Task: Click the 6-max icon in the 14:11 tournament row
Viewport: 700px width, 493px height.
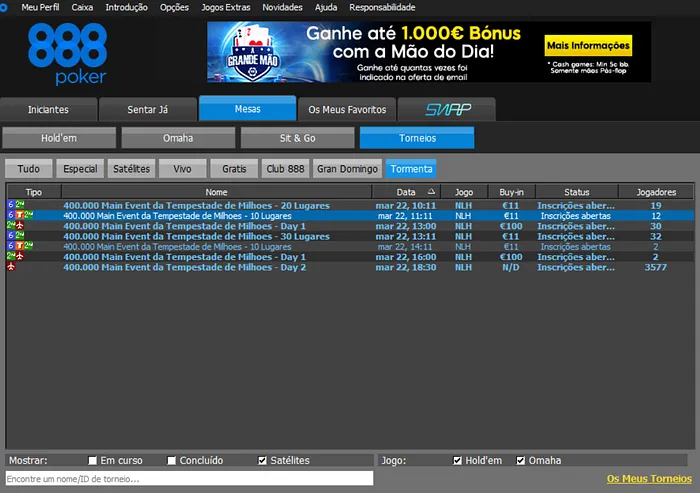Action: pyautogui.click(x=11, y=246)
